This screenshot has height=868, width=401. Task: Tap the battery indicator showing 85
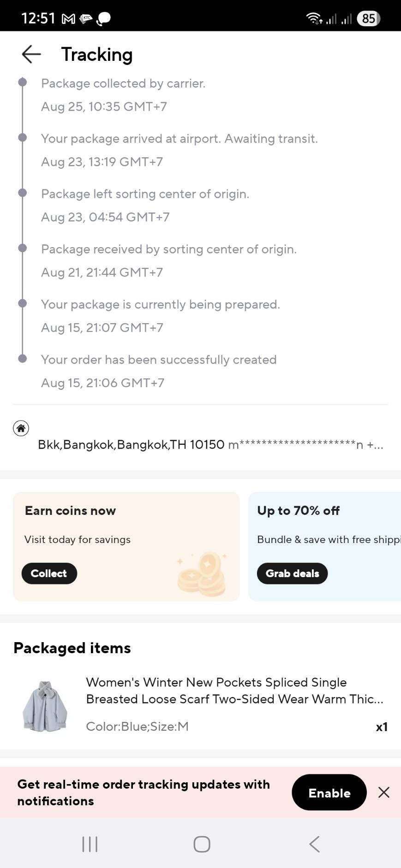click(x=368, y=18)
